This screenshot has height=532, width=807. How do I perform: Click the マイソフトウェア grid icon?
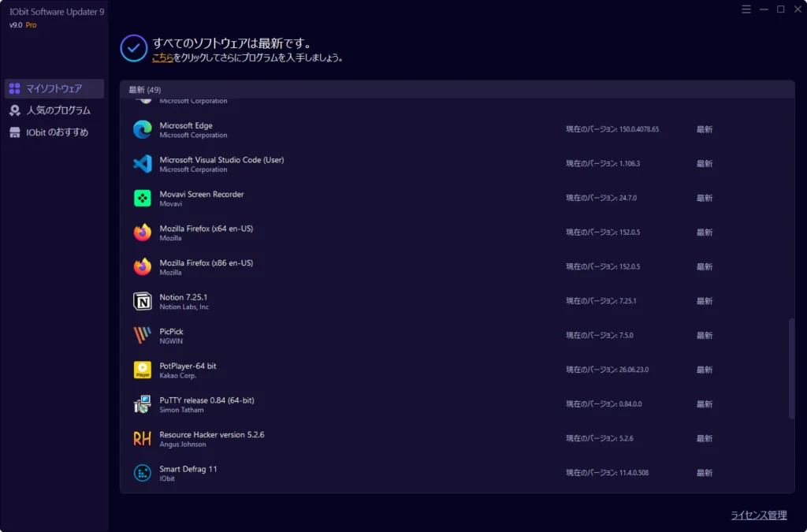pyautogui.click(x=15, y=88)
